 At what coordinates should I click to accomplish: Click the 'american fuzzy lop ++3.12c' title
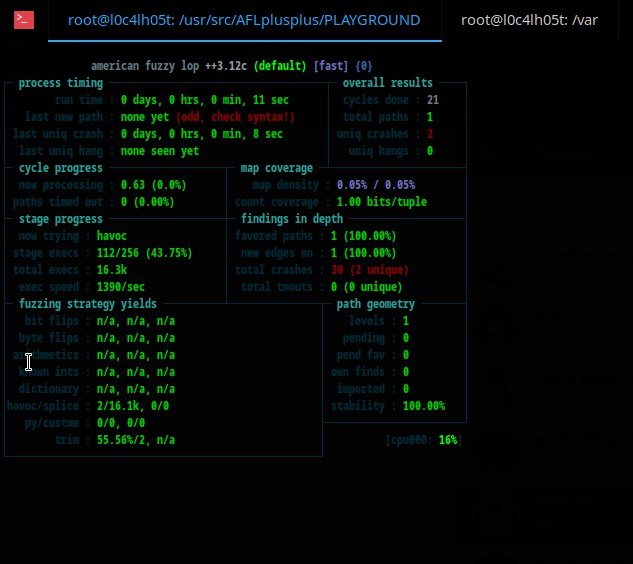coord(169,66)
